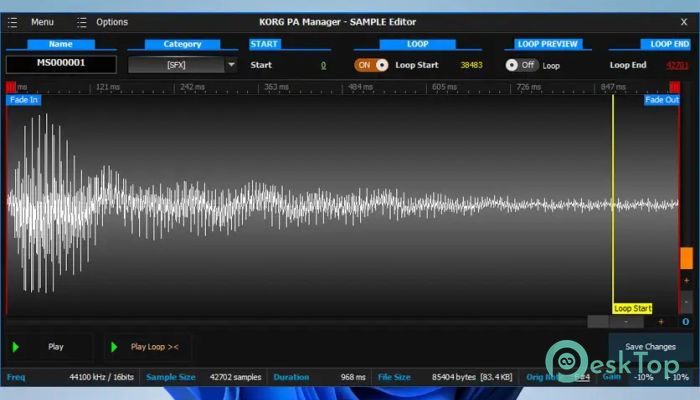Click the 847 ms ruler mark
The image size is (700, 400).
[x=613, y=87]
